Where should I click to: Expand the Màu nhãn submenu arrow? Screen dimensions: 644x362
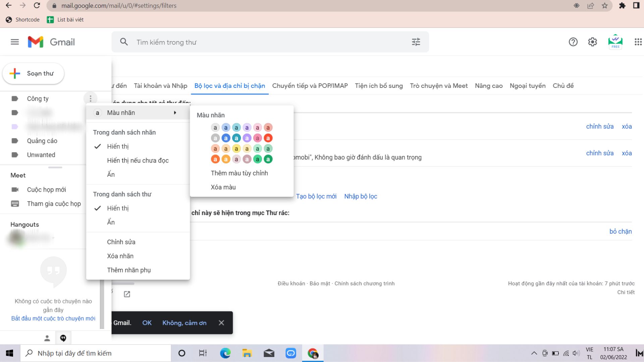175,113
